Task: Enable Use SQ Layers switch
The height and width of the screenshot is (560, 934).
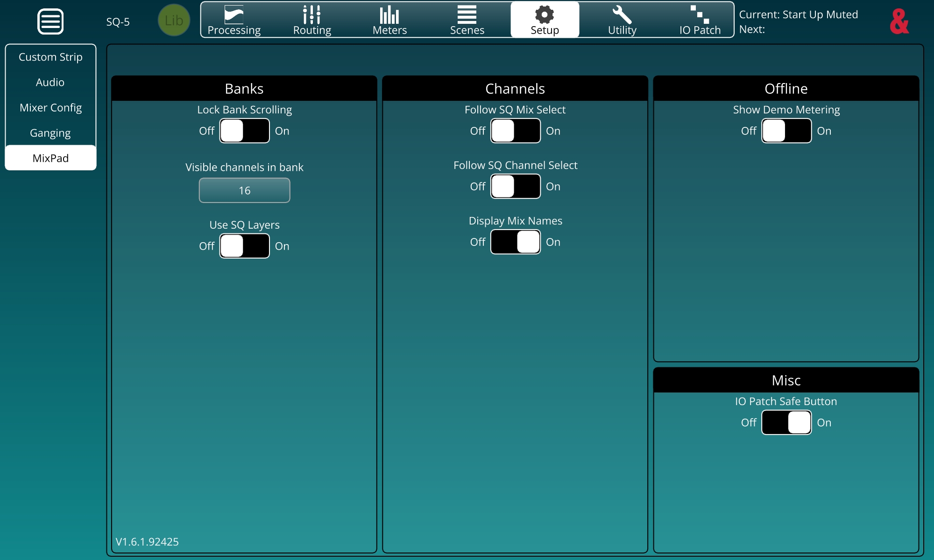Action: click(245, 246)
